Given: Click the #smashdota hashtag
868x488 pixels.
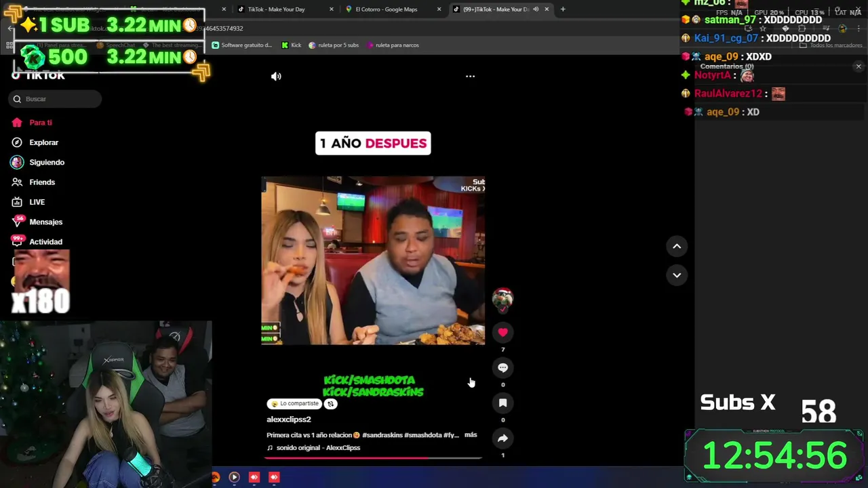Looking at the screenshot, I should (422, 435).
